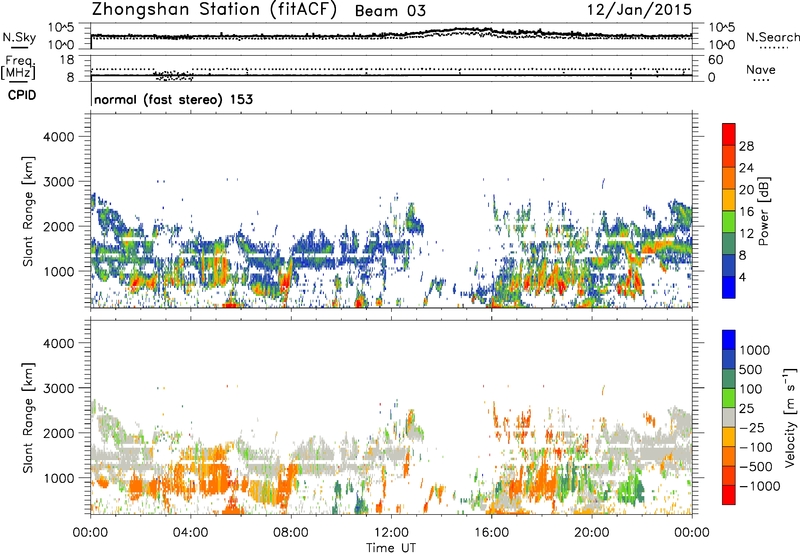This screenshot has width=800, height=554.
Task: Click the 'N.Search' legend label
Action: coord(772,37)
